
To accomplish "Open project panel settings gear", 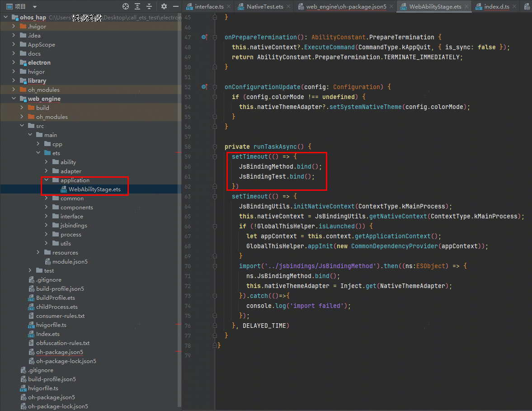I will pyautogui.click(x=164, y=6).
